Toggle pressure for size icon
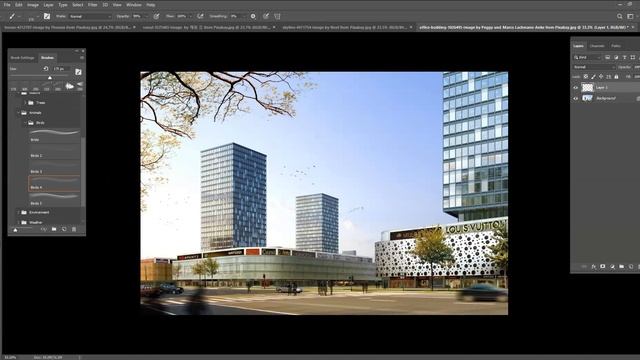 [266, 16]
